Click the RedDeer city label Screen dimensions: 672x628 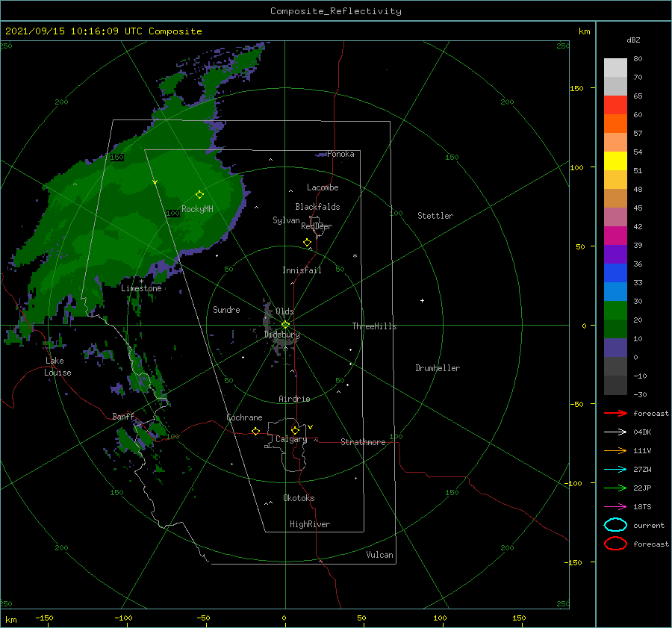click(317, 226)
